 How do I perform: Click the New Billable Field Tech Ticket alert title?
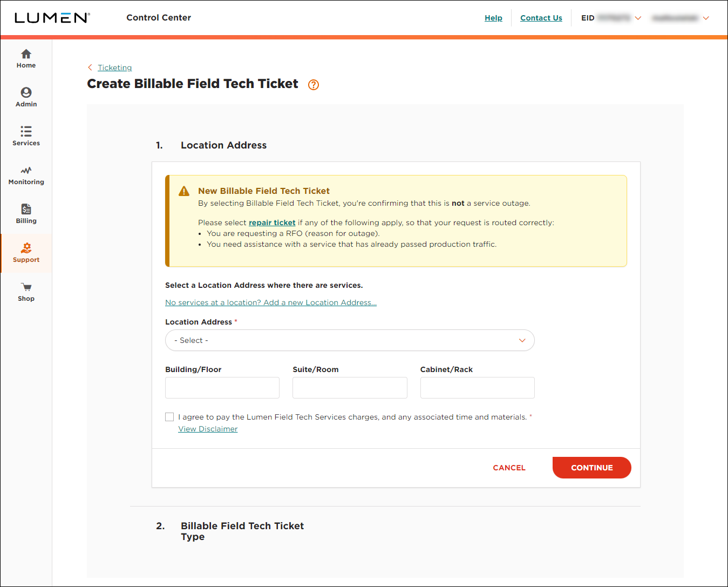(264, 191)
